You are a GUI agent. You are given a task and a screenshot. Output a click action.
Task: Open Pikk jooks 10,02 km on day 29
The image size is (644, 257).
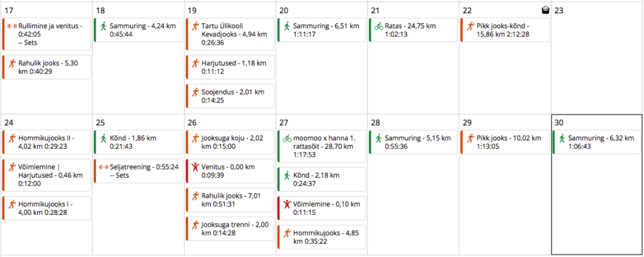pyautogui.click(x=508, y=141)
